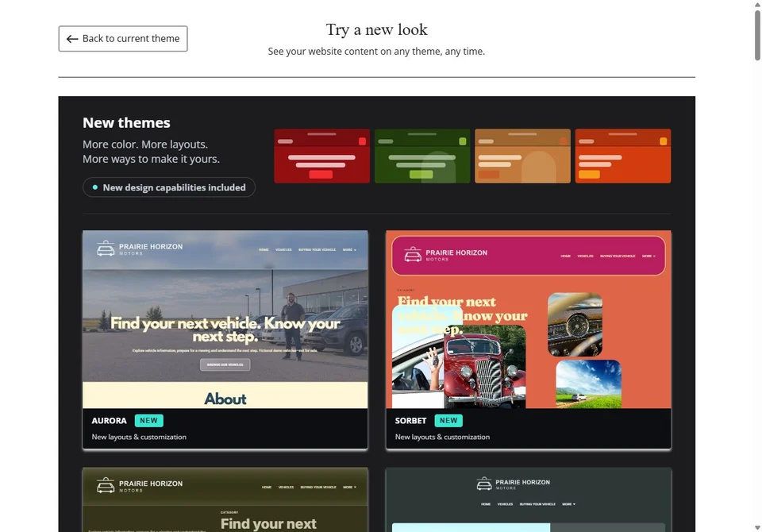Expand MORE dropdown in dark teal preview
Screen dimensions: 762x532
tap(568, 504)
